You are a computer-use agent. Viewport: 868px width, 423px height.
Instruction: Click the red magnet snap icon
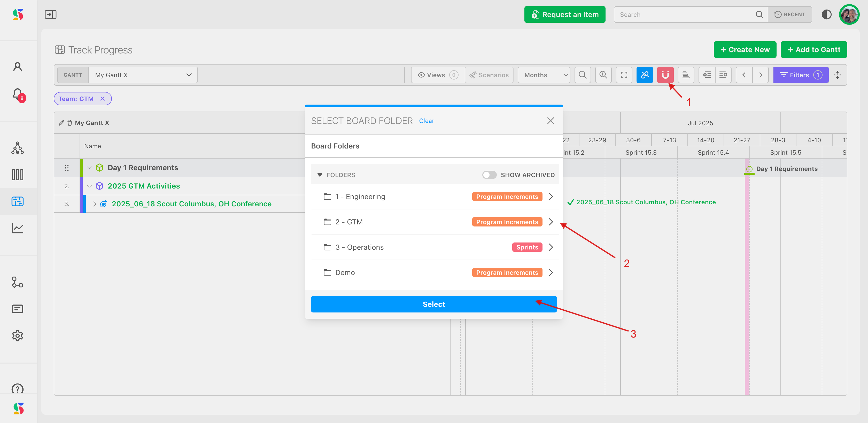(x=665, y=75)
